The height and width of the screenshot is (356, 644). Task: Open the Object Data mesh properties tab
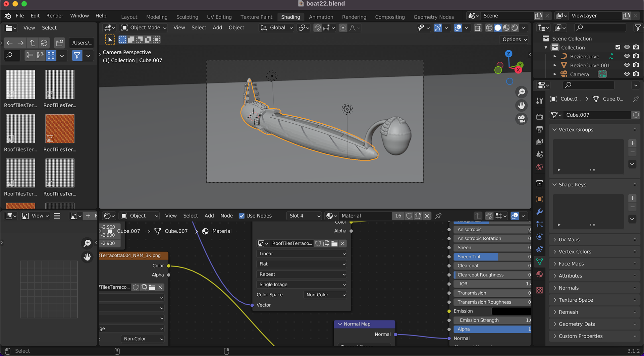coord(539,261)
